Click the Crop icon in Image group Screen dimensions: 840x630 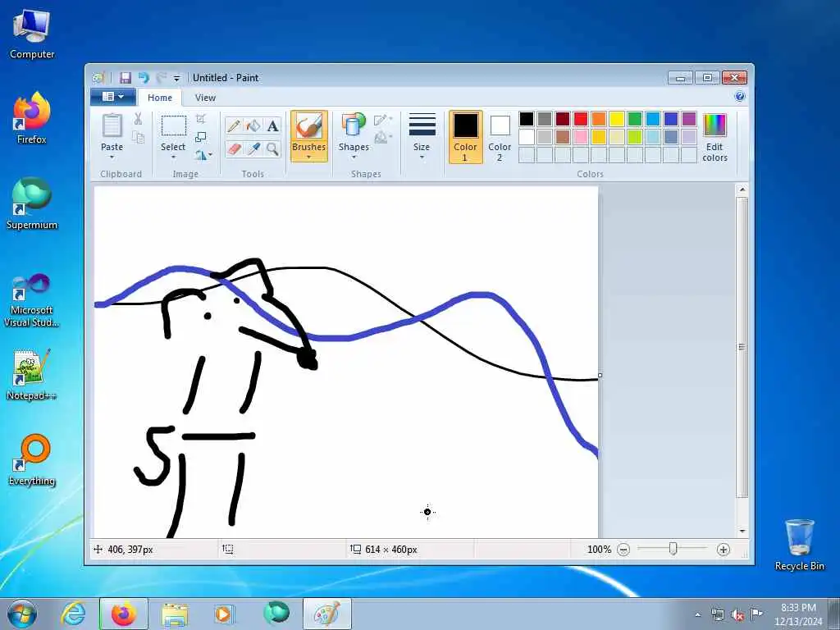click(x=201, y=119)
